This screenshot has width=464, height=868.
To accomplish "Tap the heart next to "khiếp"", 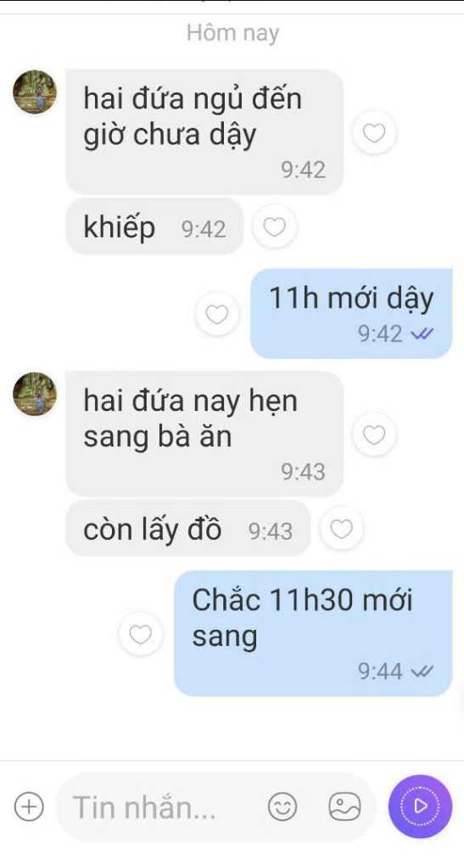I will [x=274, y=226].
